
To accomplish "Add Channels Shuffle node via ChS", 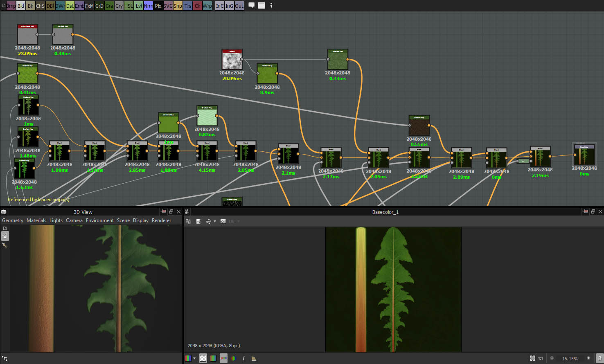I will pyautogui.click(x=41, y=6).
